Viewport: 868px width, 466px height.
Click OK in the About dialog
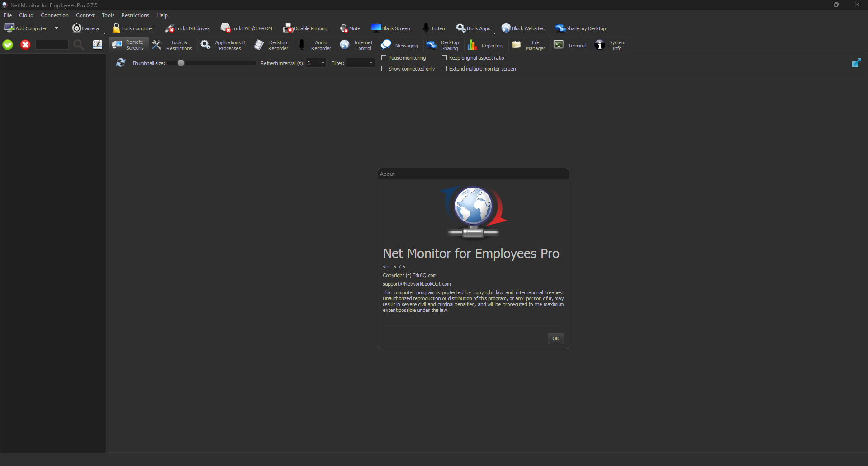point(555,339)
